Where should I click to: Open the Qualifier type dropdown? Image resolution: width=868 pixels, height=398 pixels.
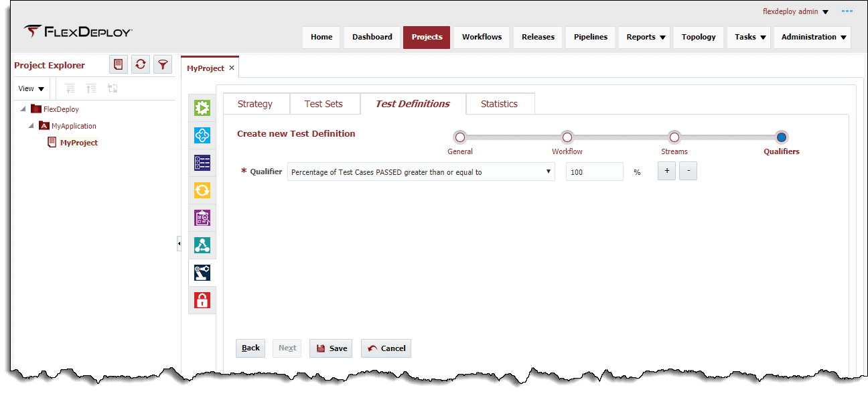coord(421,172)
